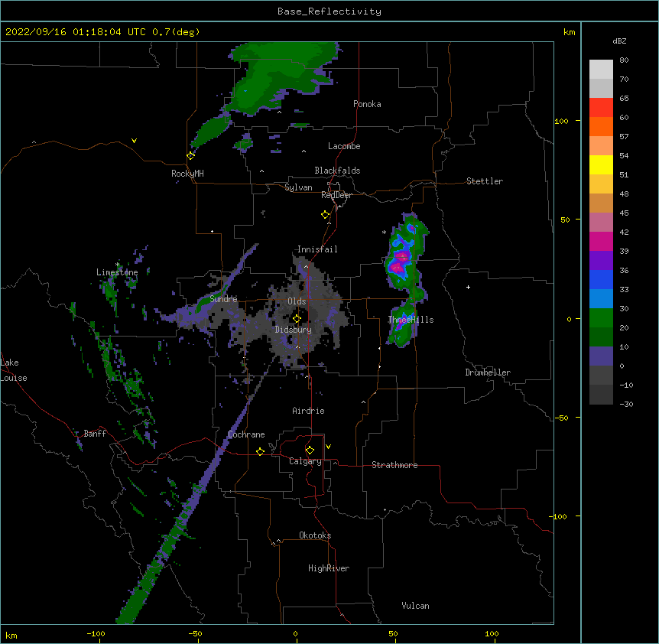Click the dBZ legend heading
The image size is (659, 644).
[619, 41]
